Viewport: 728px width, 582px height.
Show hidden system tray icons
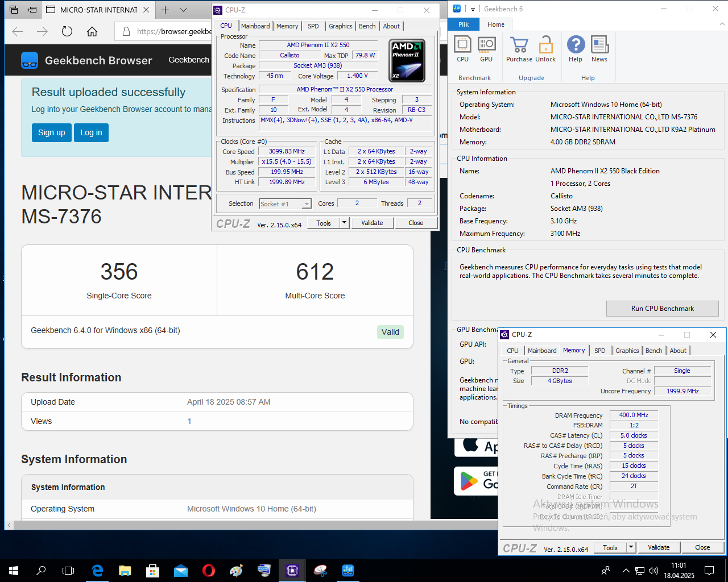(x=626, y=571)
